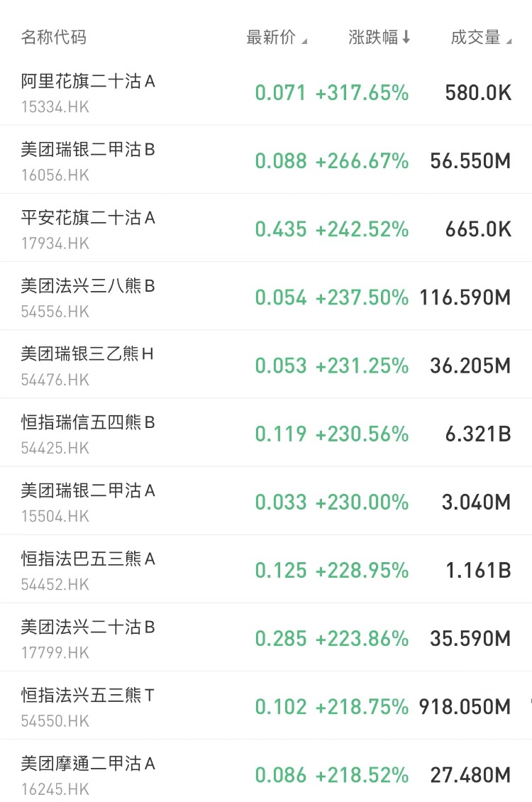Select 平安花旗二十沽A row
Screen dimensions: 532x802
click(x=89, y=229)
